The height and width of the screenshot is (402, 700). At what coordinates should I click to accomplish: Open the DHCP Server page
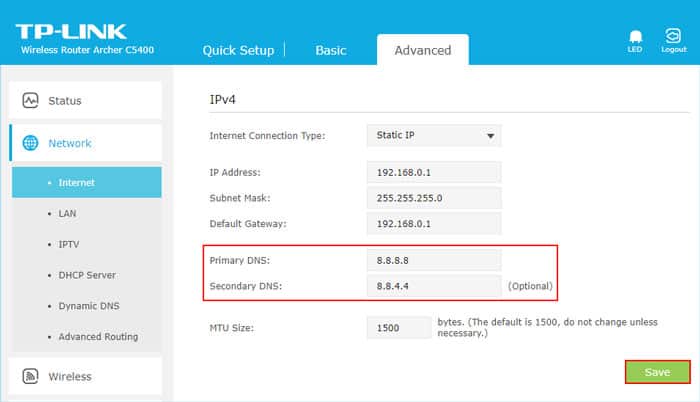[x=87, y=275]
